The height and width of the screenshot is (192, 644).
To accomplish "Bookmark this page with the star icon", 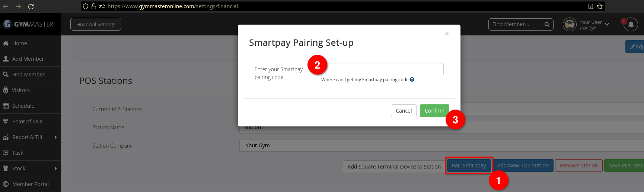I will [x=600, y=6].
